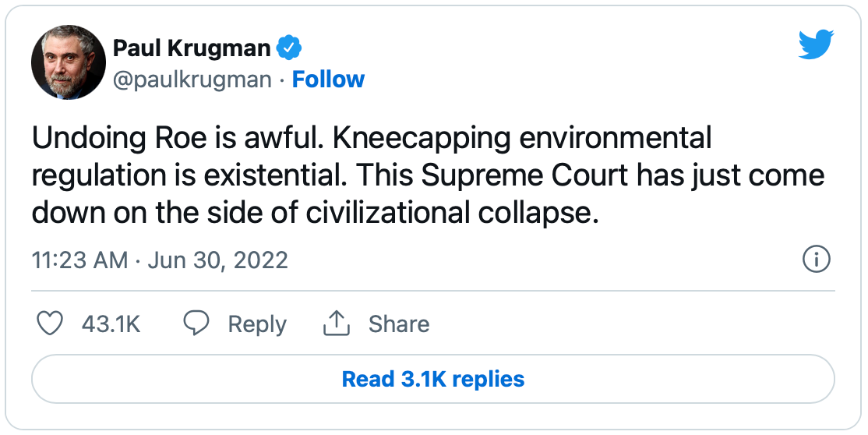Image resolution: width=868 pixels, height=435 pixels.
Task: Open Read 3.1K replies button
Action: coord(433,380)
